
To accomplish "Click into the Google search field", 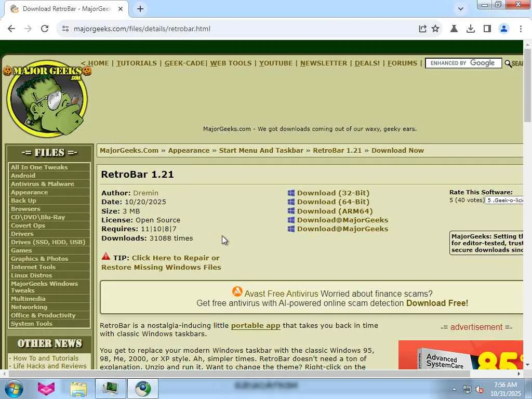I will (x=463, y=63).
